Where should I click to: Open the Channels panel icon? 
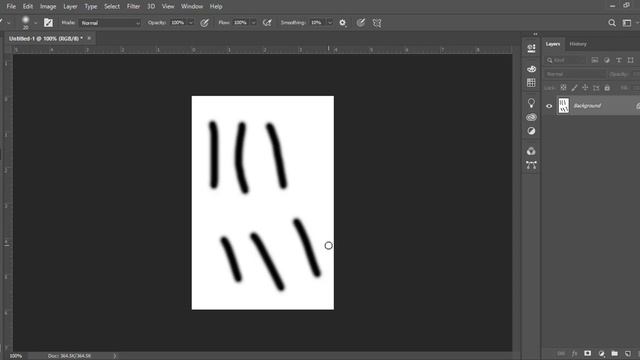(531, 151)
